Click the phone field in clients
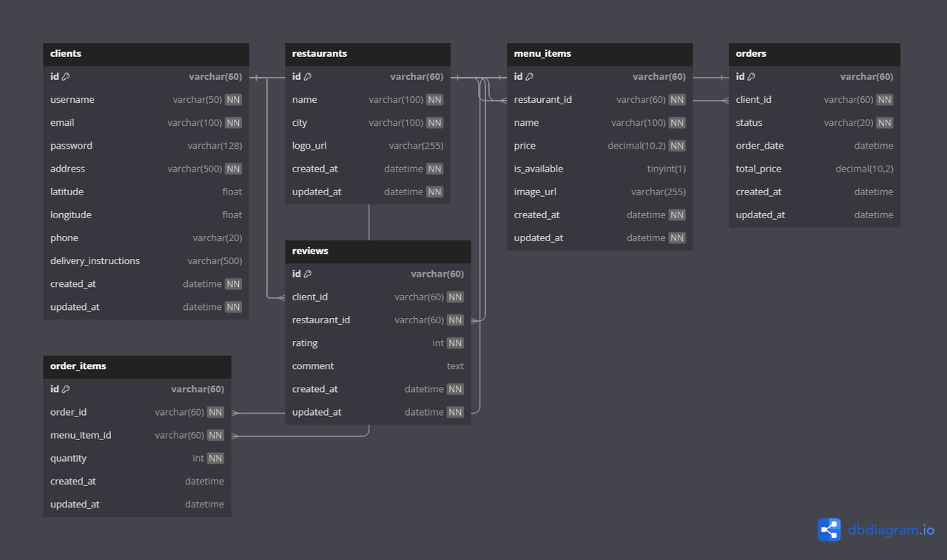Screen dimensions: 947x560 (146, 238)
